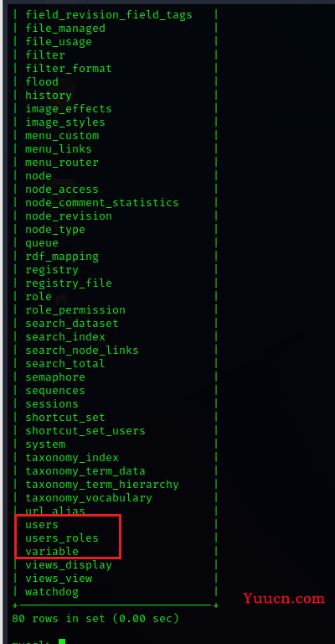Click the sessions table name
This screenshot has width=335, height=644.
(52, 403)
